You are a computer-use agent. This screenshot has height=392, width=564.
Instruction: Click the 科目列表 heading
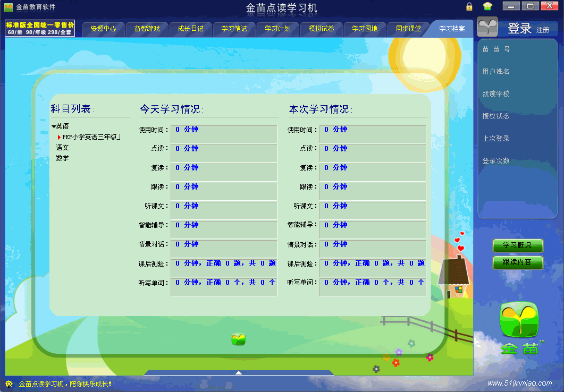coord(72,109)
